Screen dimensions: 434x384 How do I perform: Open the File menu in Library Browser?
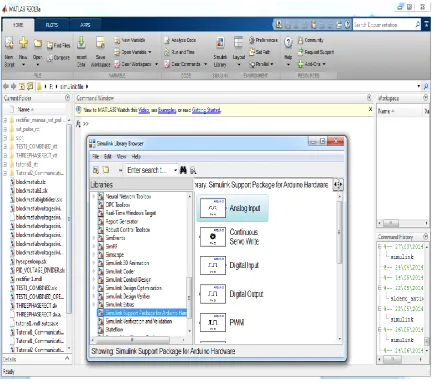[96, 156]
